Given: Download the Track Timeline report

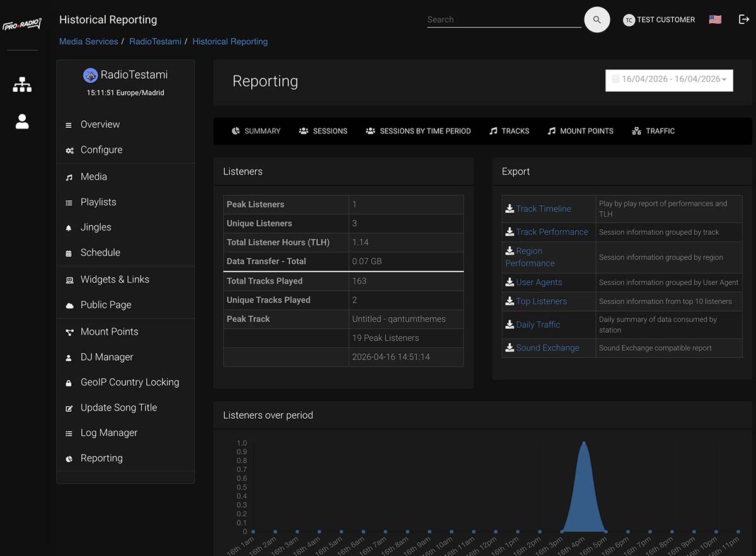Looking at the screenshot, I should pyautogui.click(x=543, y=208).
